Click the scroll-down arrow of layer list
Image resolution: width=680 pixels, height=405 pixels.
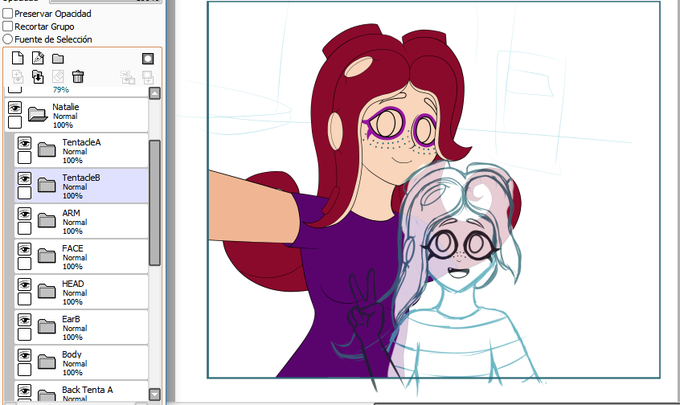(x=155, y=395)
